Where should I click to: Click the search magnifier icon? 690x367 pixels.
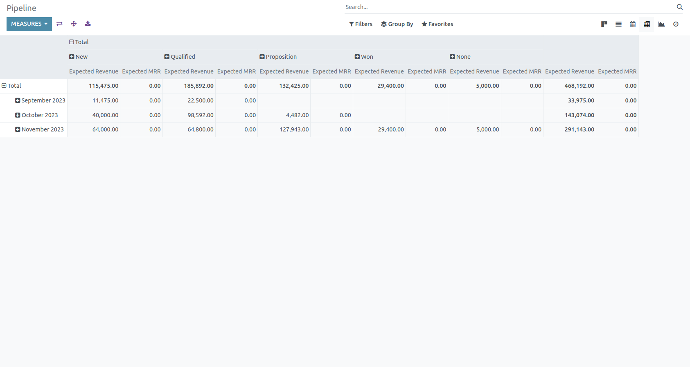coord(679,7)
